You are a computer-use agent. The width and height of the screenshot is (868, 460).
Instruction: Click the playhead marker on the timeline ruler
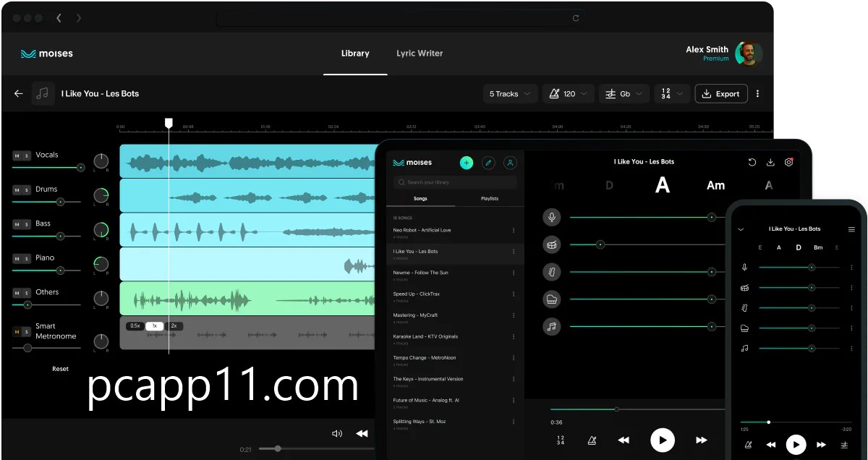tap(169, 124)
